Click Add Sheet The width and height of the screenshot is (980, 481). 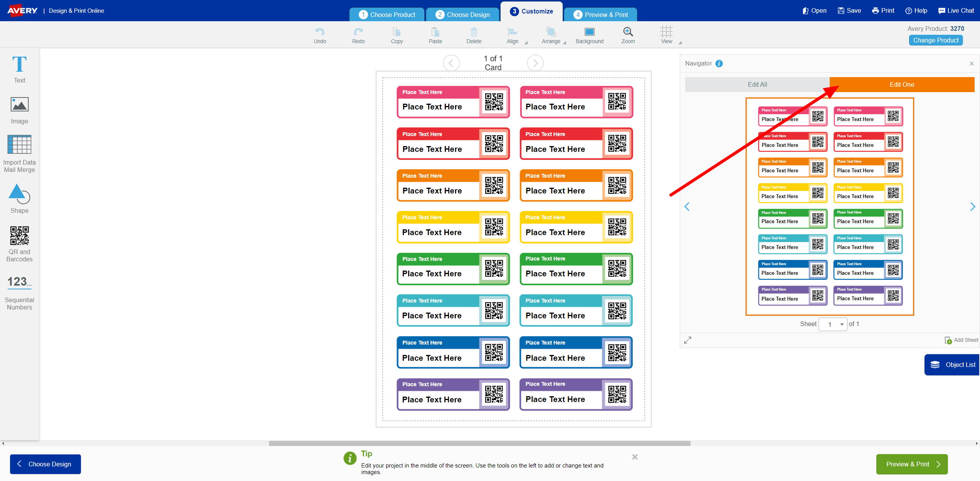coord(962,340)
